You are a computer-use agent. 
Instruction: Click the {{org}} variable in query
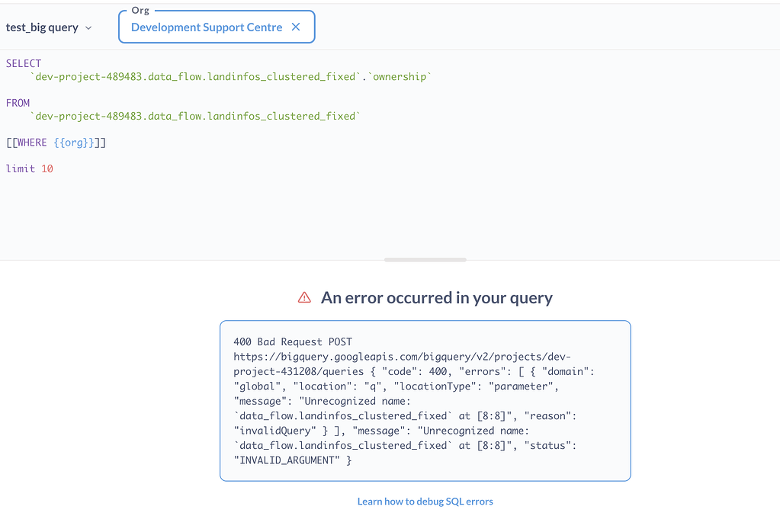pyautogui.click(x=74, y=143)
